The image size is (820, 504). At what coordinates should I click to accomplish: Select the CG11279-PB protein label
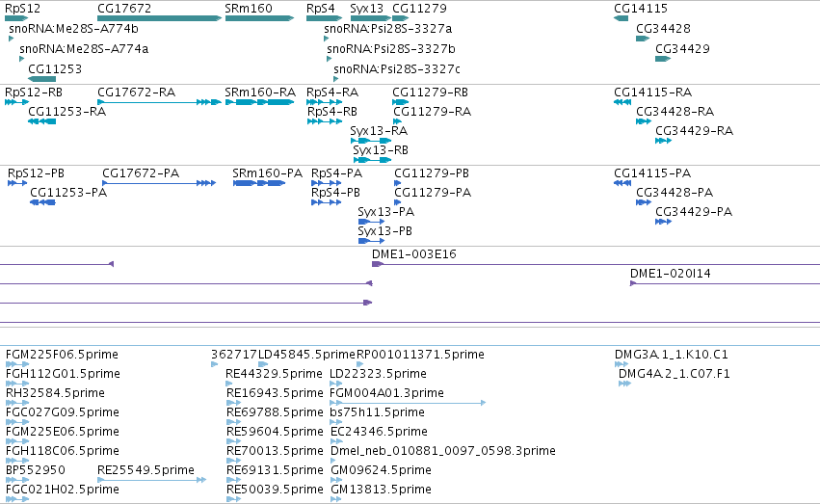pos(432,173)
